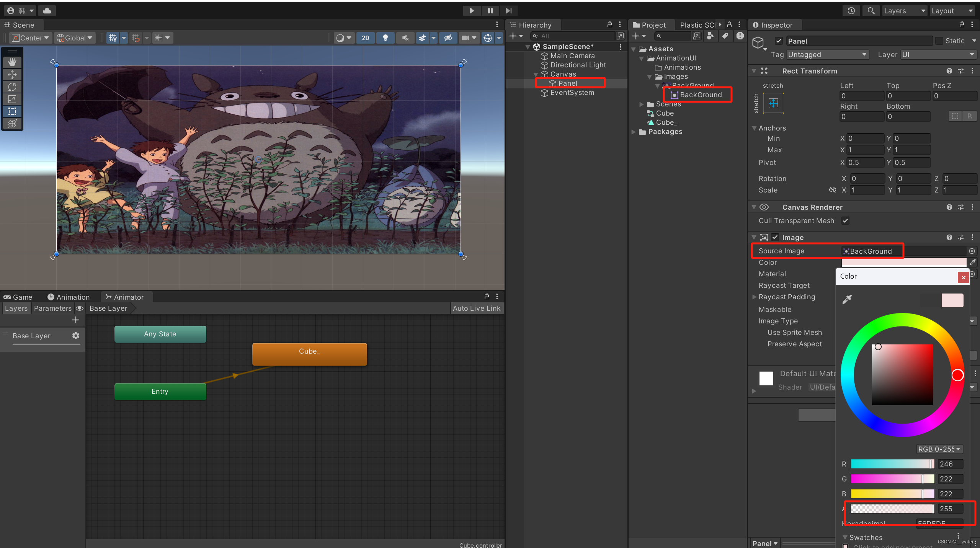Open the Source Image object picker
The width and height of the screenshot is (980, 548).
(x=972, y=251)
